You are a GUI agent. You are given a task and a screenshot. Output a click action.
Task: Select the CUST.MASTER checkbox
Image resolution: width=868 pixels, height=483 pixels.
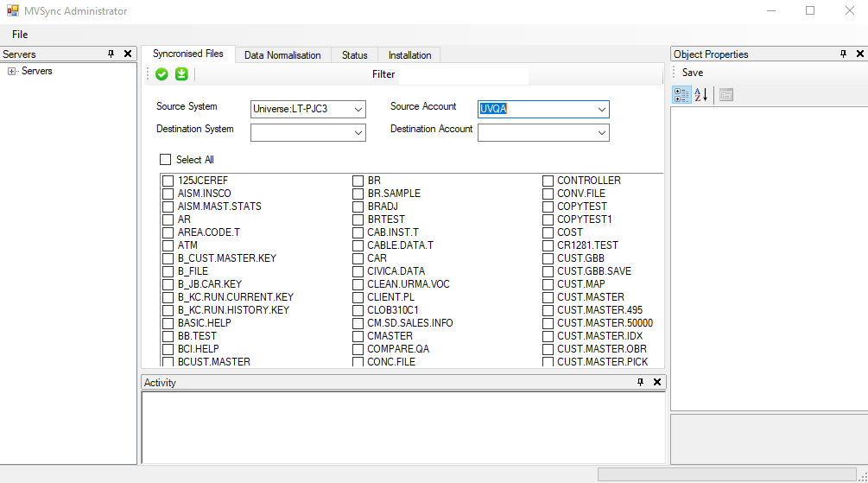tap(548, 297)
